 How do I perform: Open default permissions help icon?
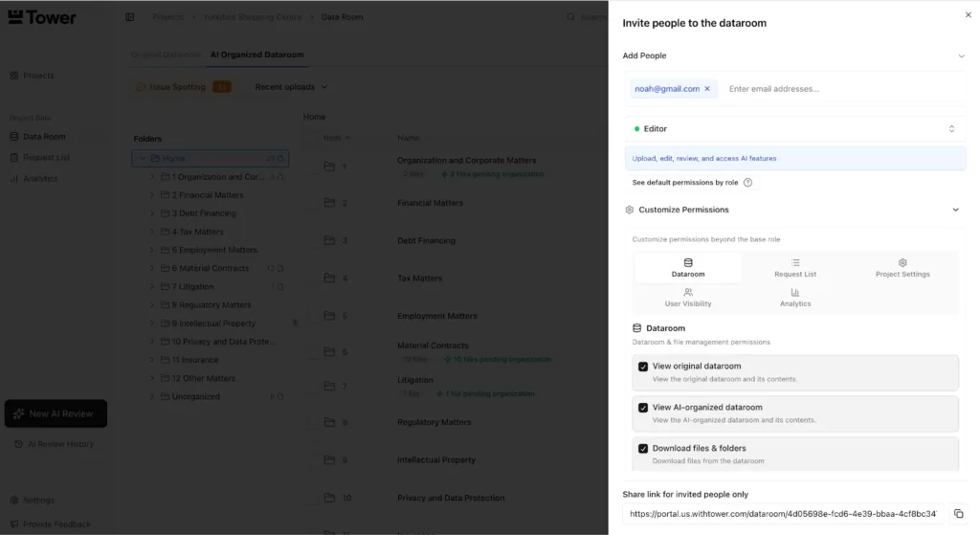coord(747,183)
